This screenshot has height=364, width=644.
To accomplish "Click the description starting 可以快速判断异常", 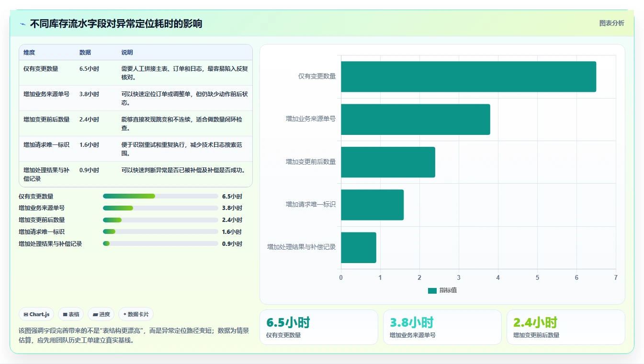I will [x=183, y=170].
